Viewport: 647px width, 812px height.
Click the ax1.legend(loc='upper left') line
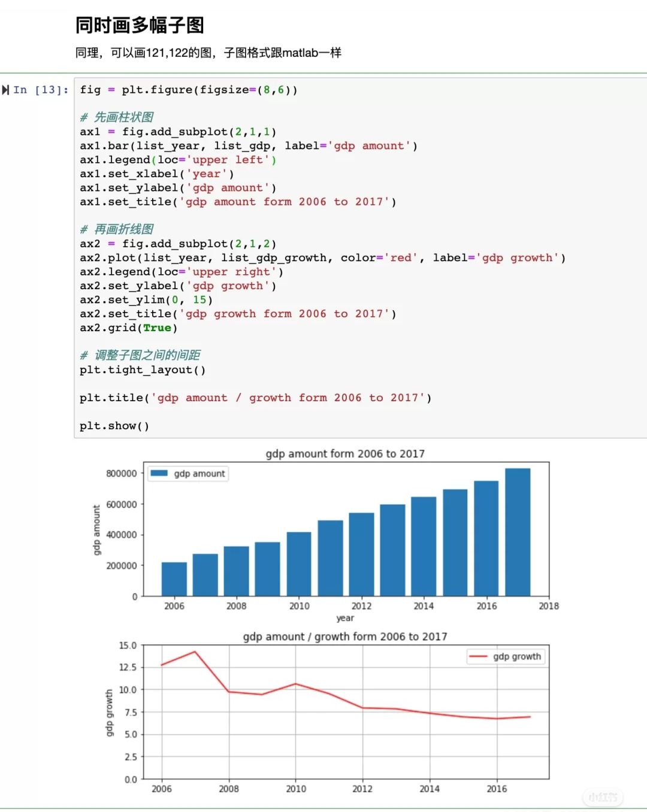tap(178, 160)
